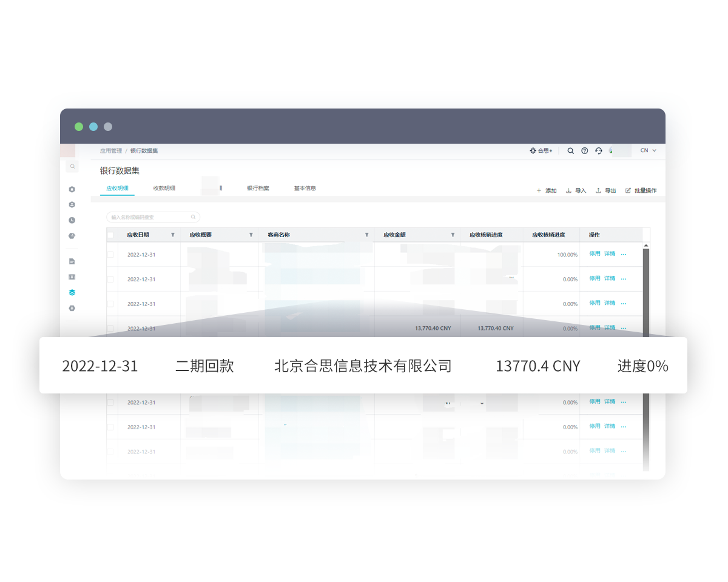This screenshot has width=728, height=582.
Task: Click the 合思+ logo in top bar
Action: 541,150
